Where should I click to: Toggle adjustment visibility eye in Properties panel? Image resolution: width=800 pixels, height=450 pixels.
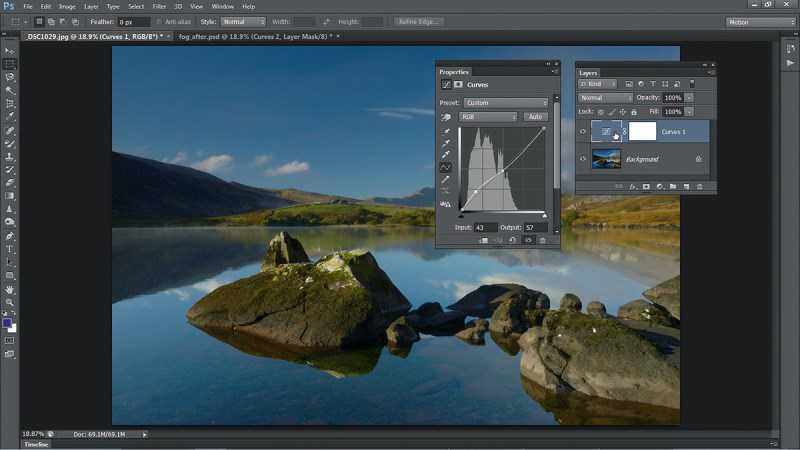point(528,240)
